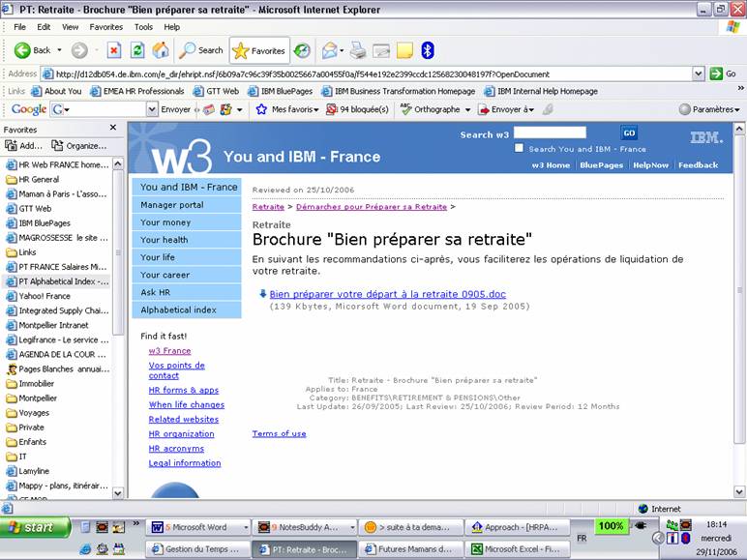
Task: Click 'HR forms & apps' link
Action: pyautogui.click(x=184, y=390)
